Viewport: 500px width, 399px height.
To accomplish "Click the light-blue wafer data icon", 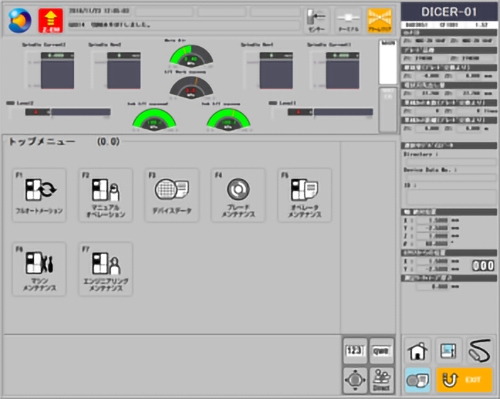I will (418, 380).
